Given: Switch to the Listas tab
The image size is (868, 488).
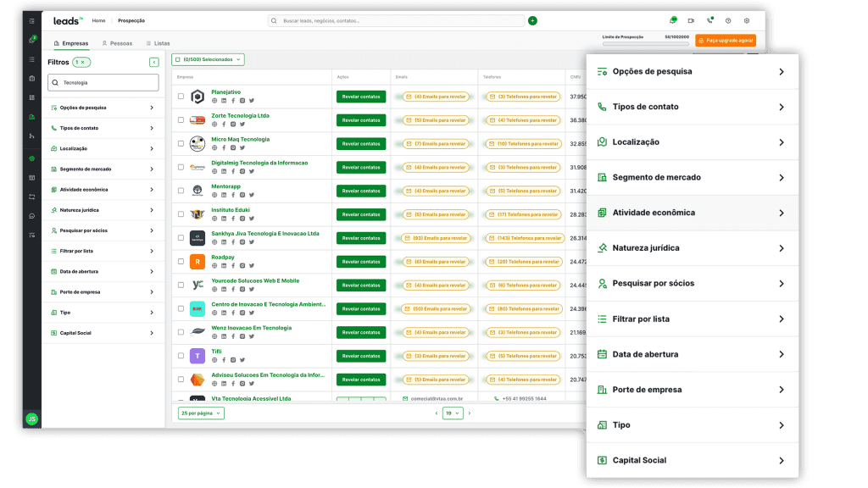Looking at the screenshot, I should [x=158, y=43].
